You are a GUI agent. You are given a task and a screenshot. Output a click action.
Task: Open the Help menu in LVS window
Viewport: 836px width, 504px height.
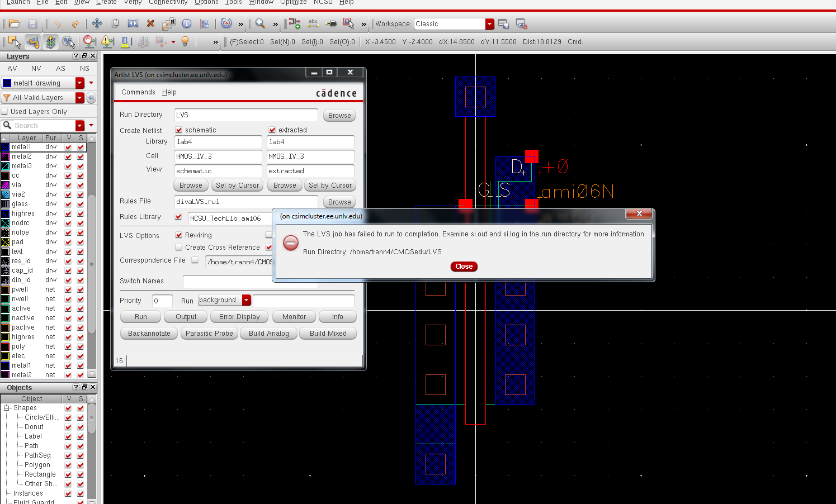(x=169, y=92)
